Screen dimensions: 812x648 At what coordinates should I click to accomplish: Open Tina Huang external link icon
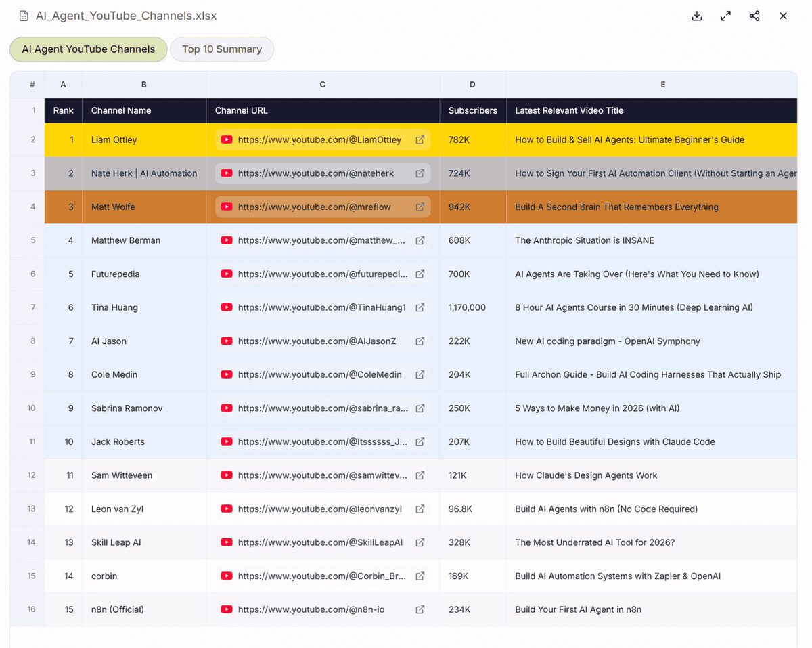pos(420,307)
